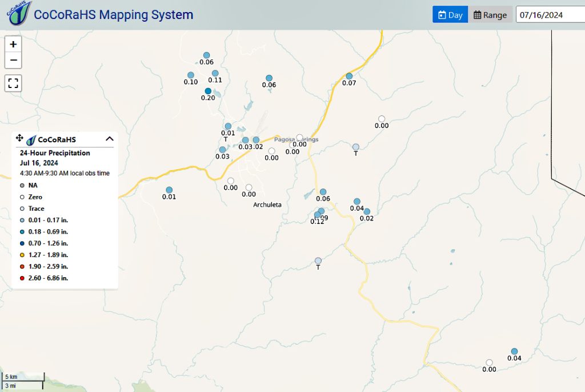
Task: Zoom in on the map
Action: [13, 45]
